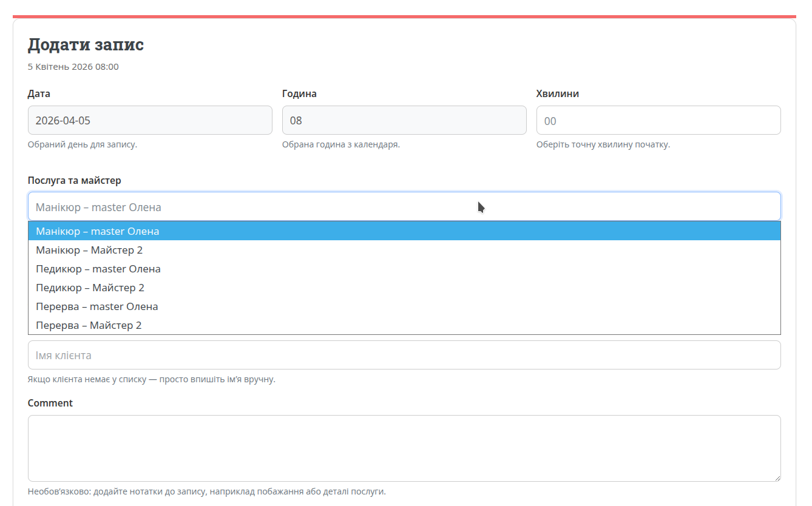
Task: Click the "5 Квітень 2026 08:00" subtitle text
Action: pos(73,67)
